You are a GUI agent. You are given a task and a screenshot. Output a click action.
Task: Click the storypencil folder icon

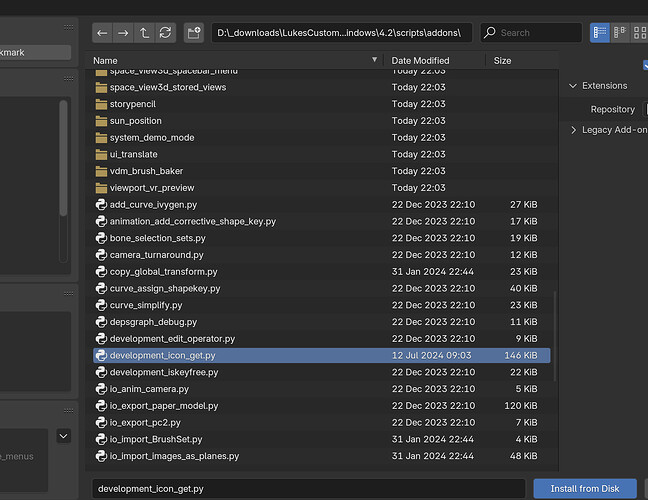tap(101, 104)
